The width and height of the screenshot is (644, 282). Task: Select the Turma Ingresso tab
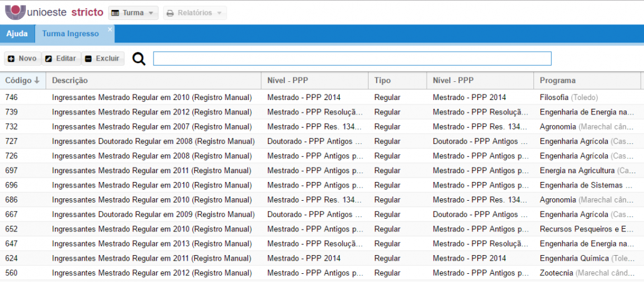pos(70,34)
